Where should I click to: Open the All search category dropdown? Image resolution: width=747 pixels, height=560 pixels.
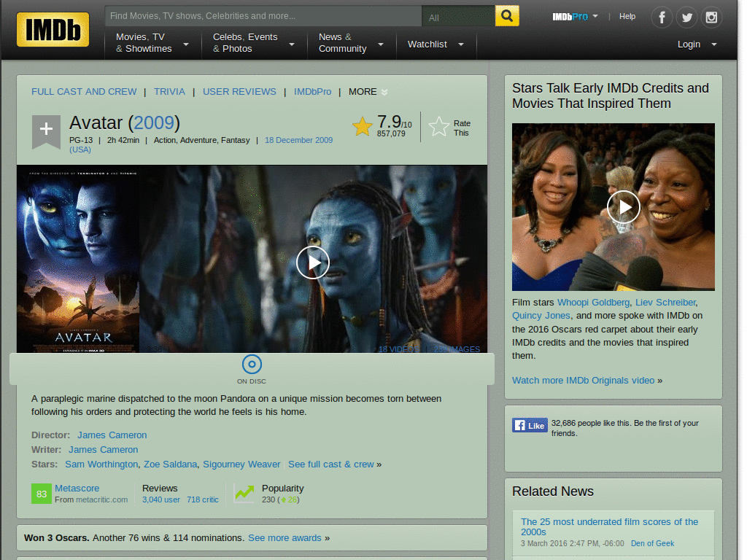coord(458,16)
